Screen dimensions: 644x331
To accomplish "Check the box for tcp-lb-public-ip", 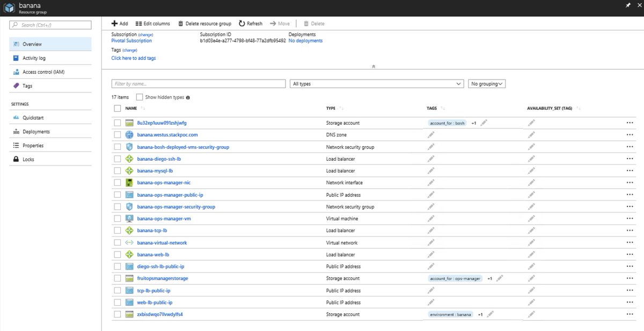I will tap(118, 291).
